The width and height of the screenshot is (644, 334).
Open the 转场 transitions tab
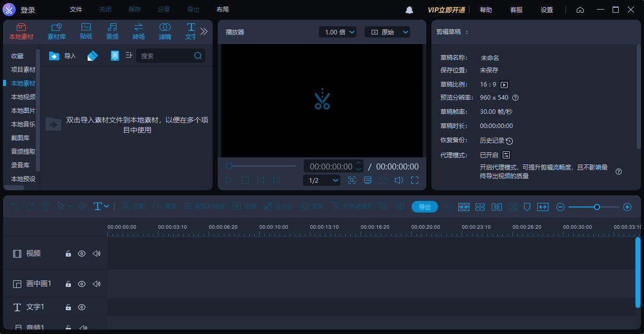(139, 31)
